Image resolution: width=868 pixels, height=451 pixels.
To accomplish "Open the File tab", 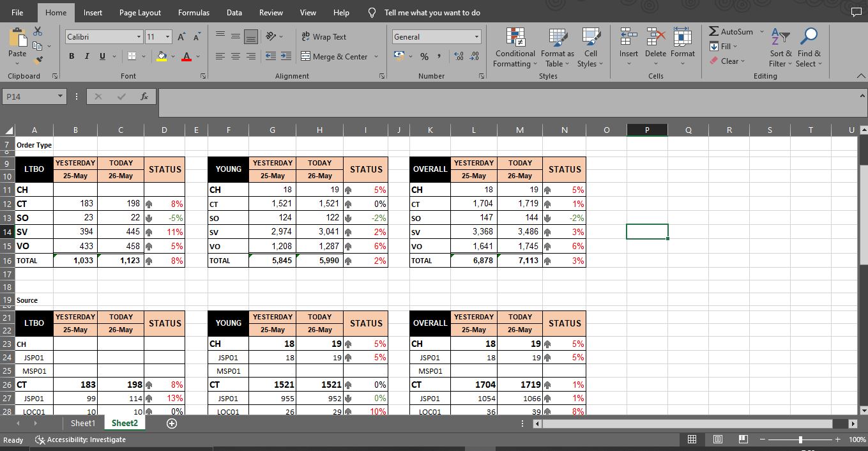I will [x=17, y=13].
